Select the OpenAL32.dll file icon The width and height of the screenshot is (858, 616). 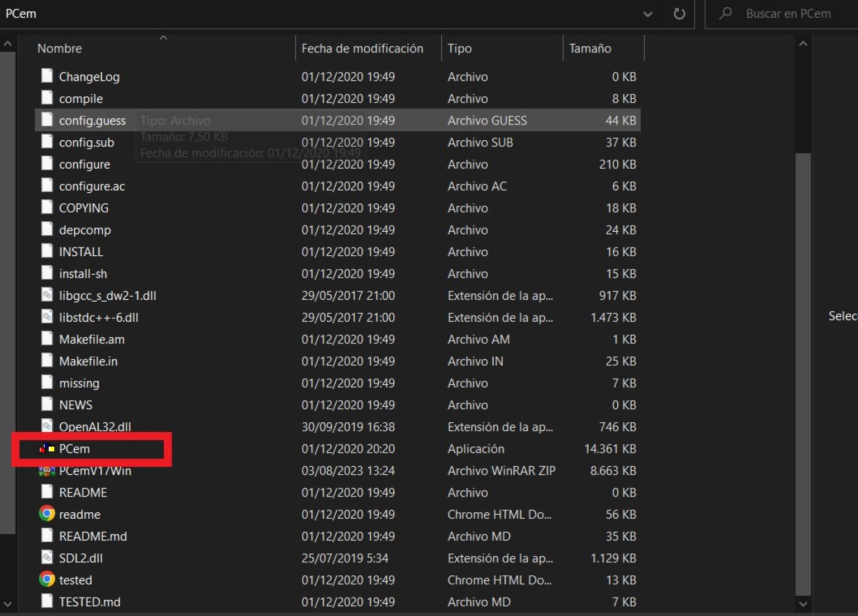click(47, 426)
